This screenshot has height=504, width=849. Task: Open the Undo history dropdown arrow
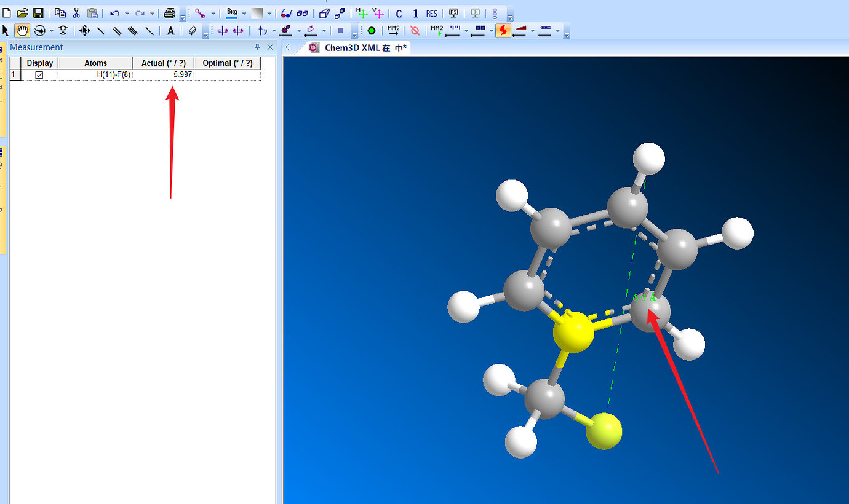coord(127,14)
